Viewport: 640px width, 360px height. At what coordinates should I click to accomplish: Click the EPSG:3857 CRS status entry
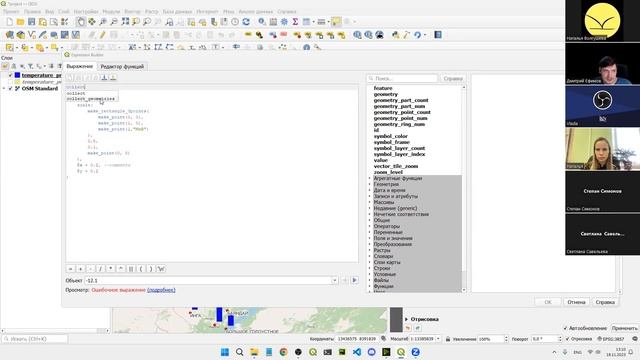point(611,339)
